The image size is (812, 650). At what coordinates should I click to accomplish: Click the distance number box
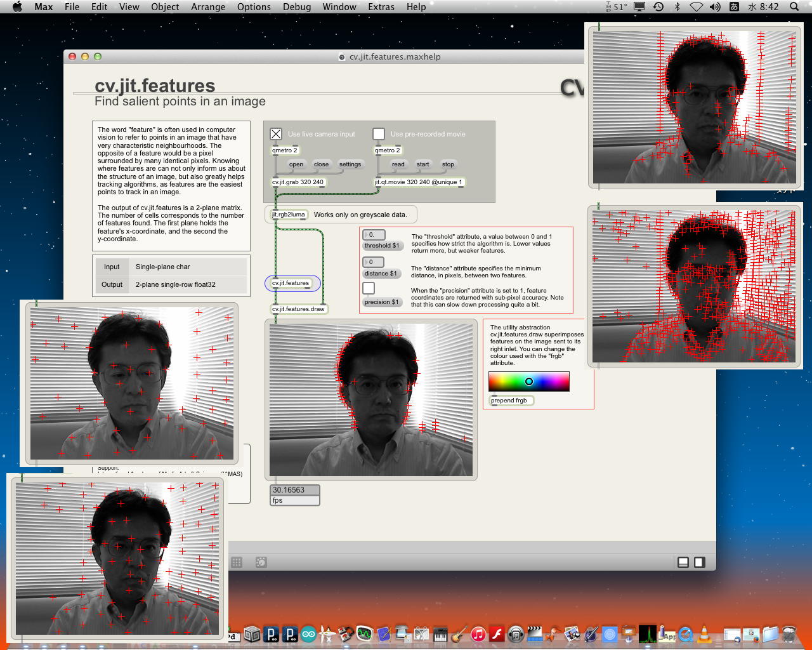point(373,262)
